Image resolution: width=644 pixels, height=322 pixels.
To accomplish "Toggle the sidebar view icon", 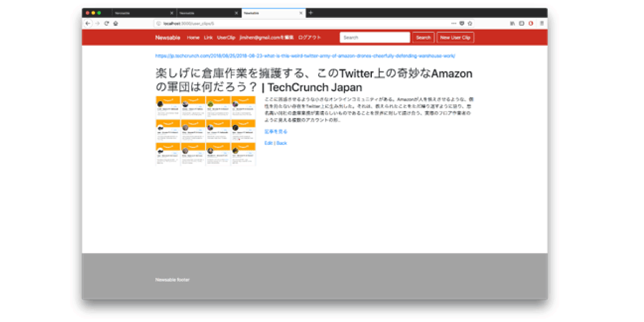I will (522, 24).
